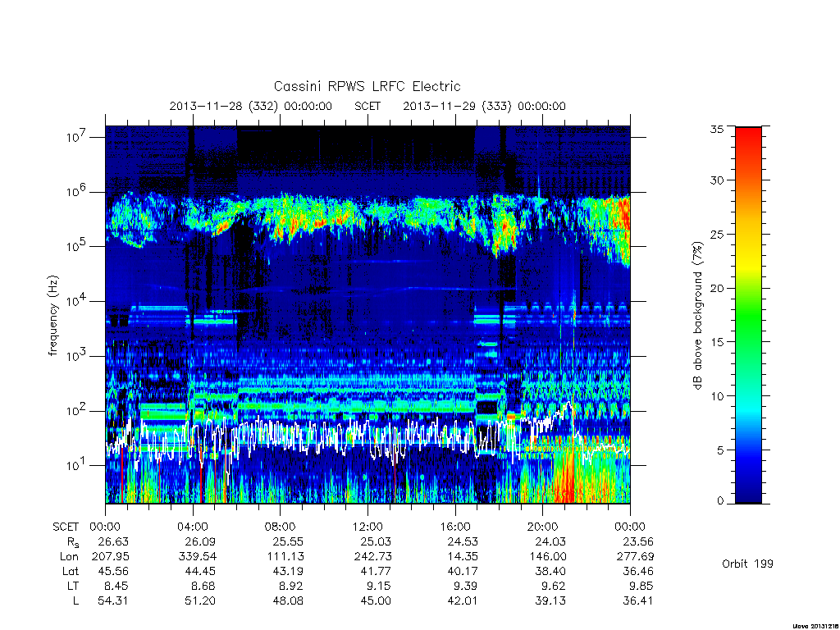Click the "35" color bar tick label
The width and height of the screenshot is (840, 630).
717,129
